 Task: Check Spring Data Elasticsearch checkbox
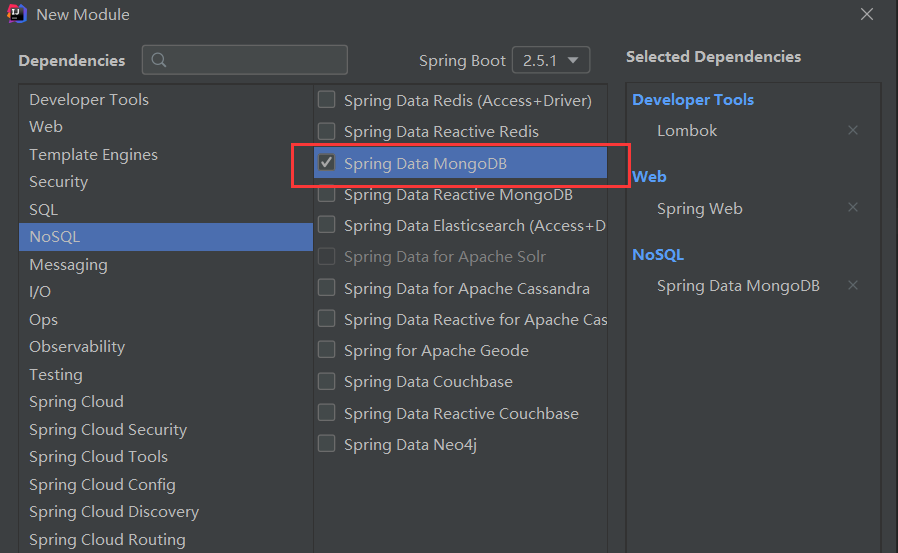[326, 224]
